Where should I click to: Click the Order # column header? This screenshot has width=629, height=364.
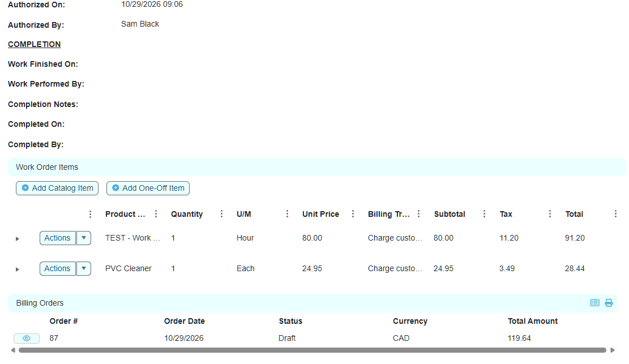coord(63,321)
